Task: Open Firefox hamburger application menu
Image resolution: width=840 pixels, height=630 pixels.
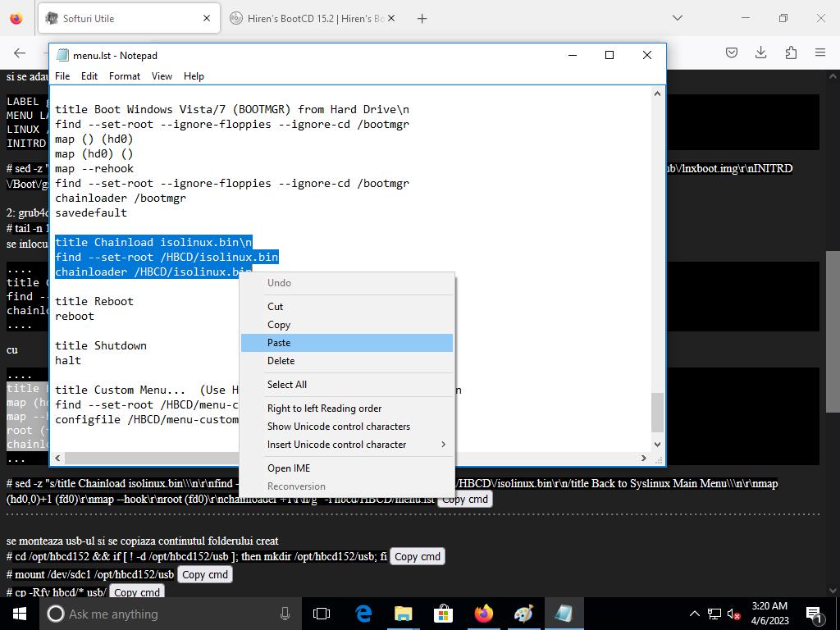Action: [x=819, y=52]
